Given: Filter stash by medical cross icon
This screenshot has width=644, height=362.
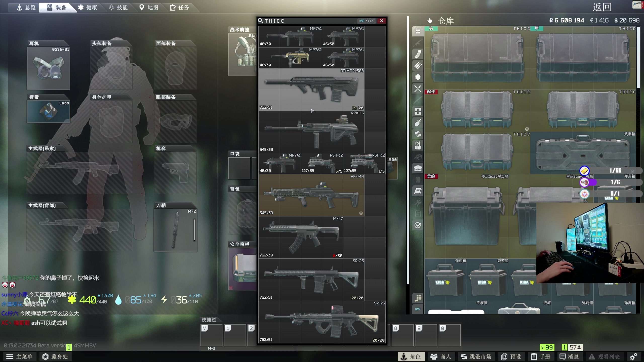Looking at the screenshot, I should 418,111.
